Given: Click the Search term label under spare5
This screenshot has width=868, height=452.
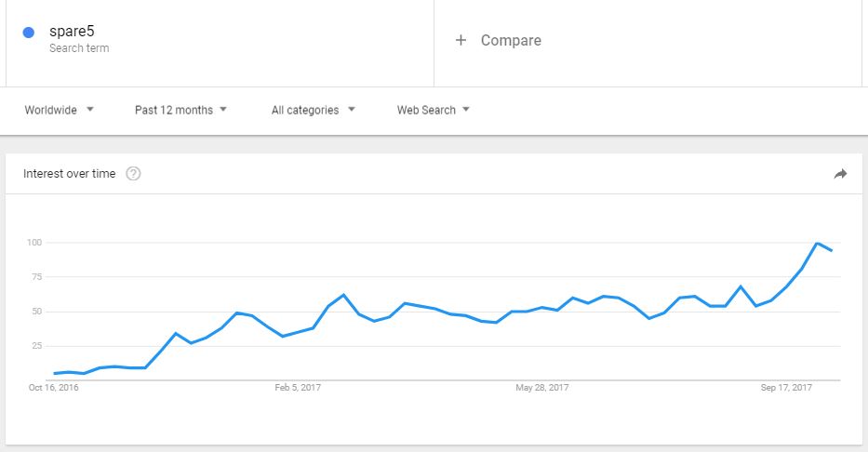Looking at the screenshot, I should (x=79, y=48).
